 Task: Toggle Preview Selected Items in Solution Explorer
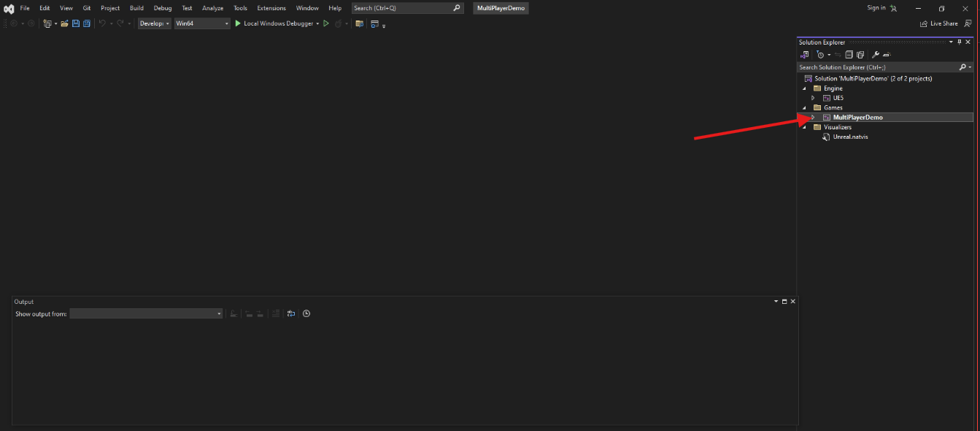[886, 55]
